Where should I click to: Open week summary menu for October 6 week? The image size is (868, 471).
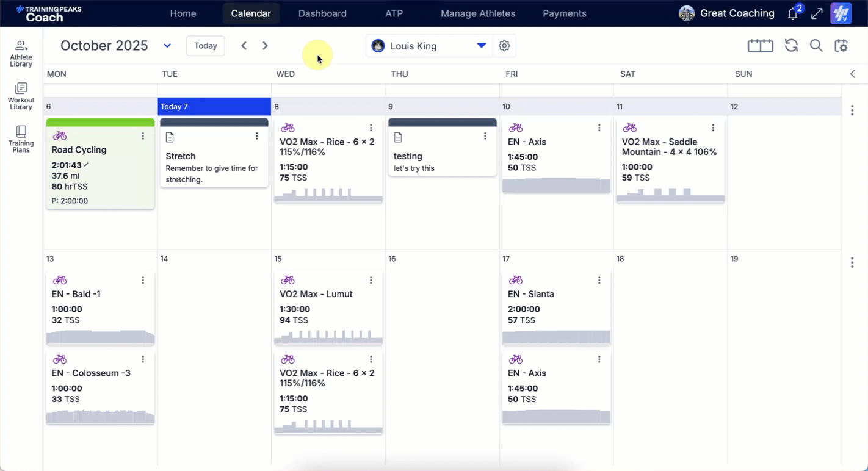(x=852, y=110)
